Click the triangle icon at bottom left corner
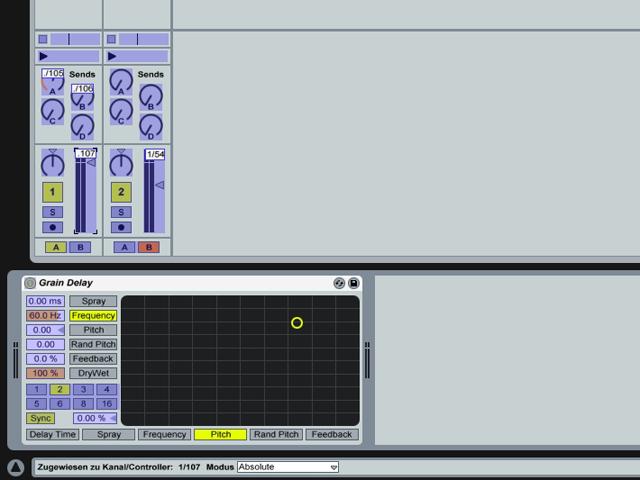This screenshot has height=480, width=640. (x=16, y=467)
